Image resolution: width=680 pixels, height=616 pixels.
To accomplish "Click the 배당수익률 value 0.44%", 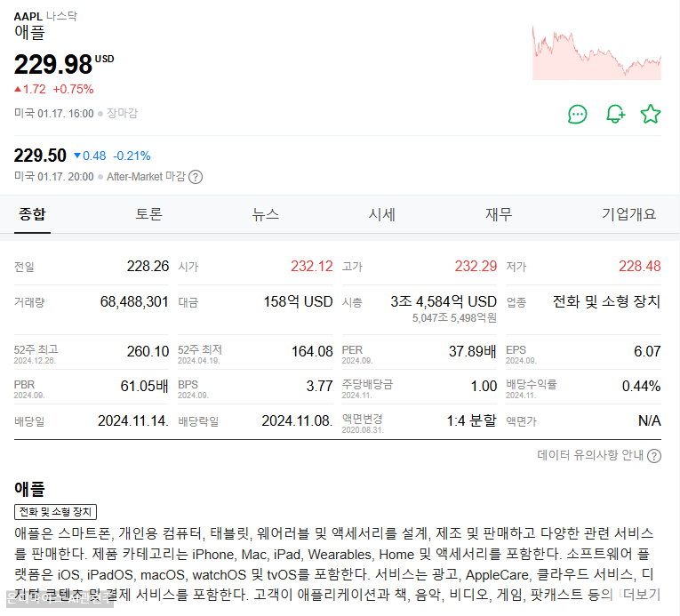I will pyautogui.click(x=642, y=386).
